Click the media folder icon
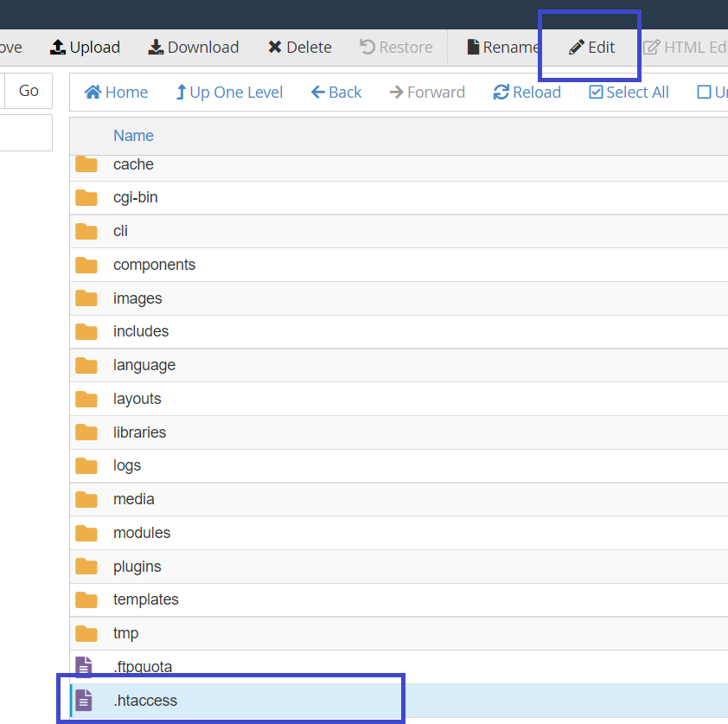The height and width of the screenshot is (724, 728). point(86,499)
